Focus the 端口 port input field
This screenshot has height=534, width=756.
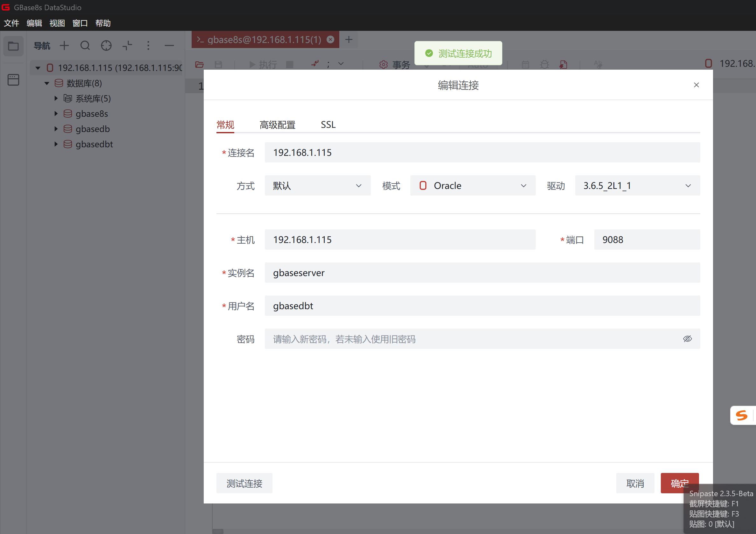coord(647,239)
